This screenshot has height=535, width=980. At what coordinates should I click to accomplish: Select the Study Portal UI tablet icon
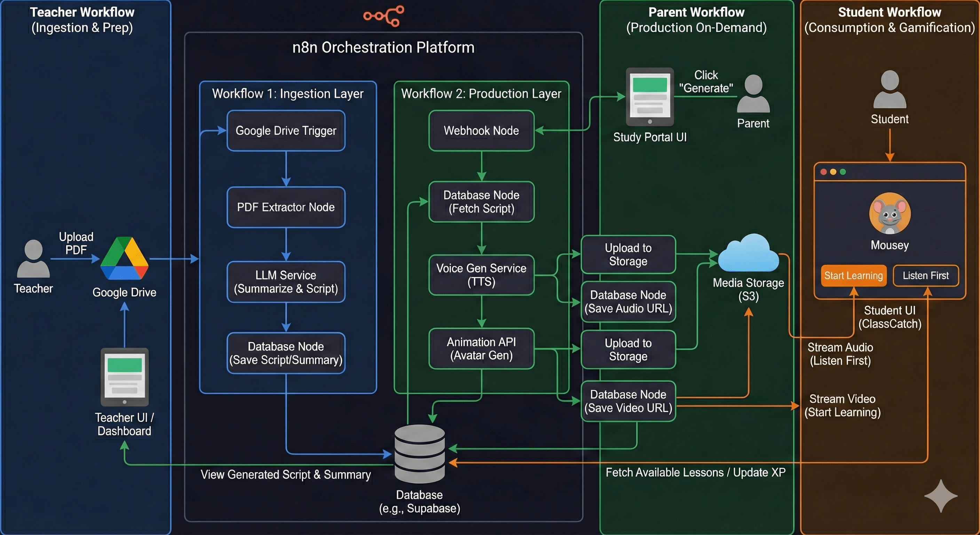point(650,97)
